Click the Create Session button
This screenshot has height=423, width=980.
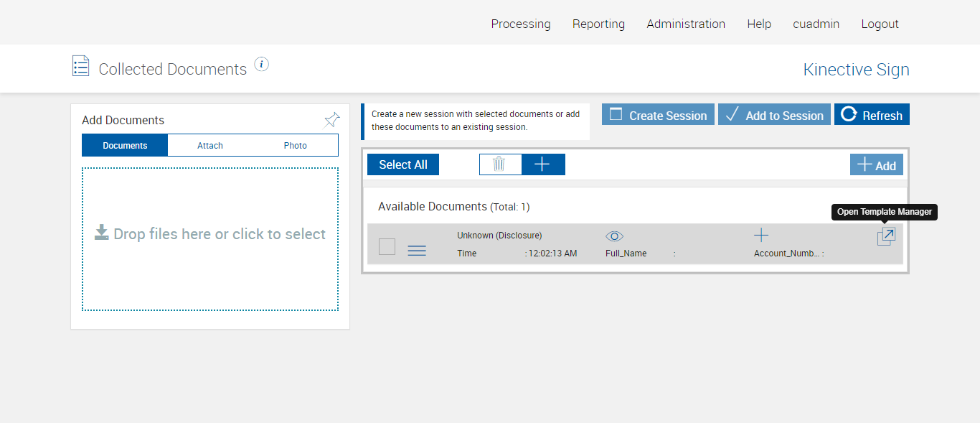[658, 115]
